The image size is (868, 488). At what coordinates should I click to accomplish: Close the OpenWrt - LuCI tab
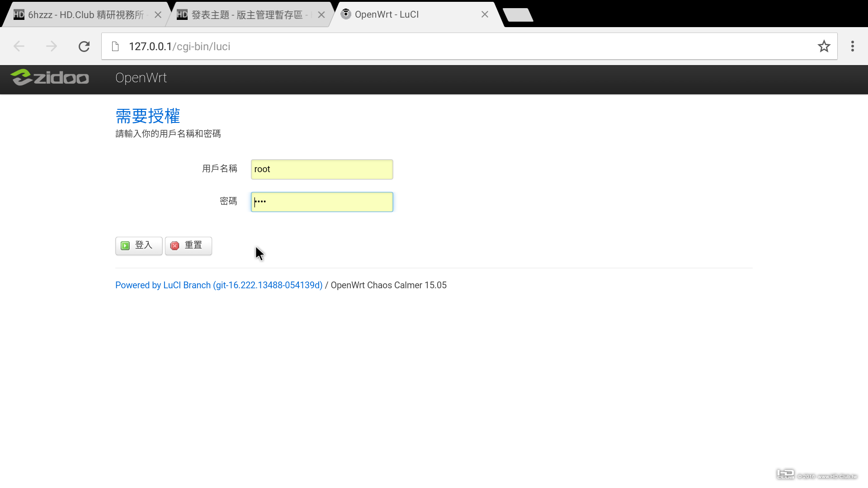(x=485, y=14)
